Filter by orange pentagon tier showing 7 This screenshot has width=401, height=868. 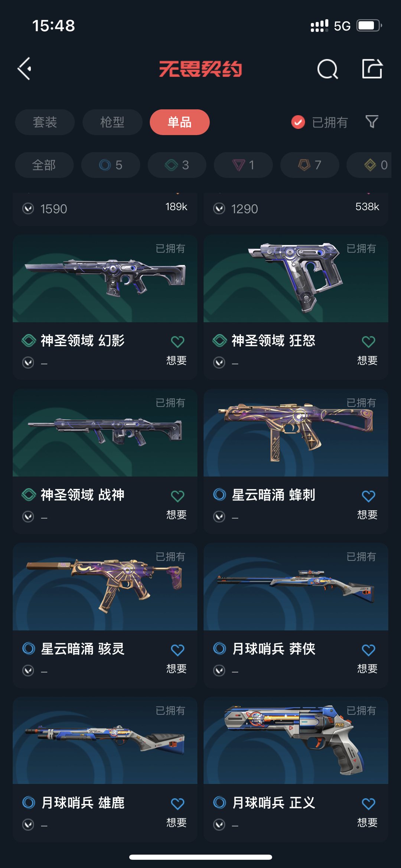310,165
